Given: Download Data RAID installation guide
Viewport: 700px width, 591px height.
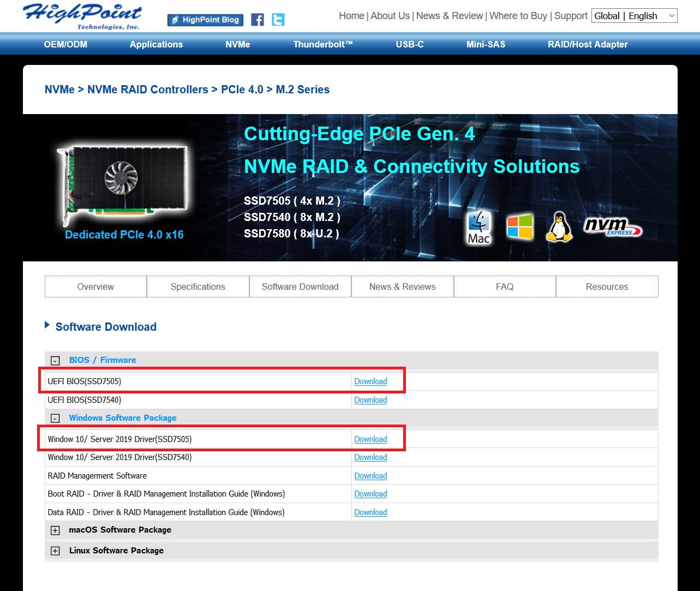Looking at the screenshot, I should tap(370, 512).
